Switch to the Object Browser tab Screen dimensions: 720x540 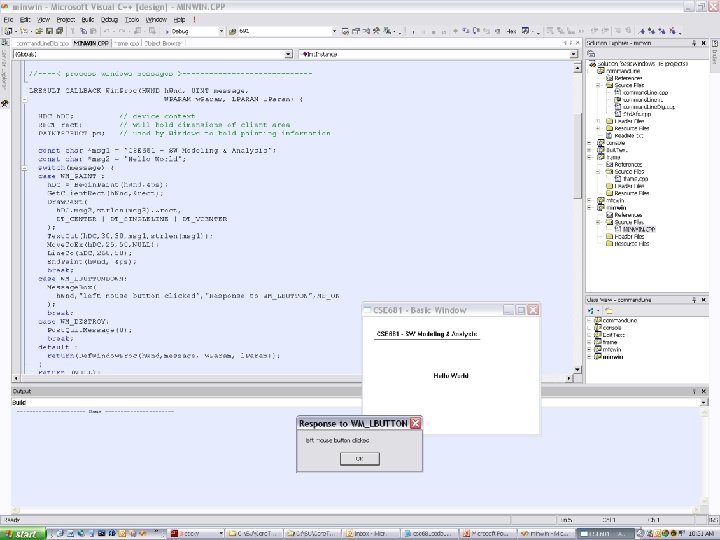point(163,44)
